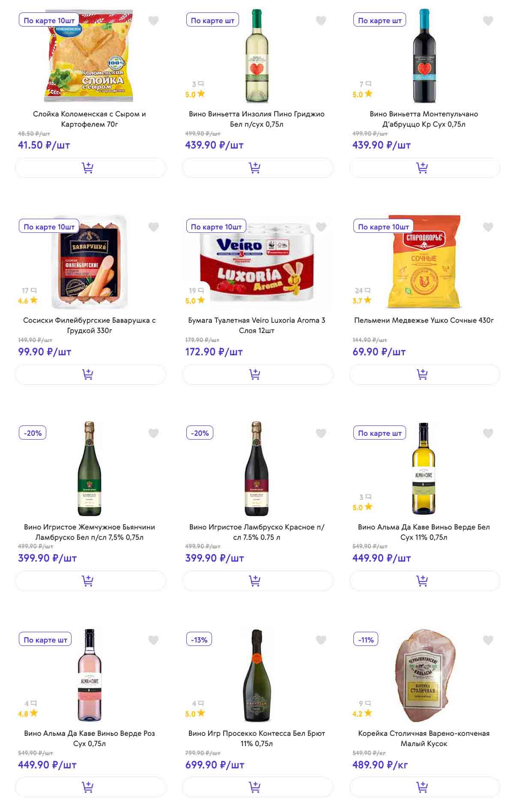Open Вино Альма Да Каве Роз title link
The width and height of the screenshot is (514, 812).
pyautogui.click(x=90, y=738)
